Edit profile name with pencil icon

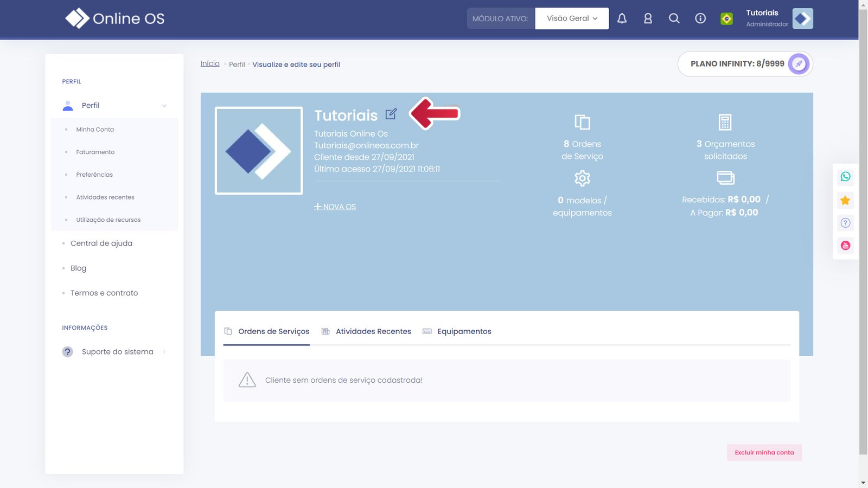[x=391, y=114]
